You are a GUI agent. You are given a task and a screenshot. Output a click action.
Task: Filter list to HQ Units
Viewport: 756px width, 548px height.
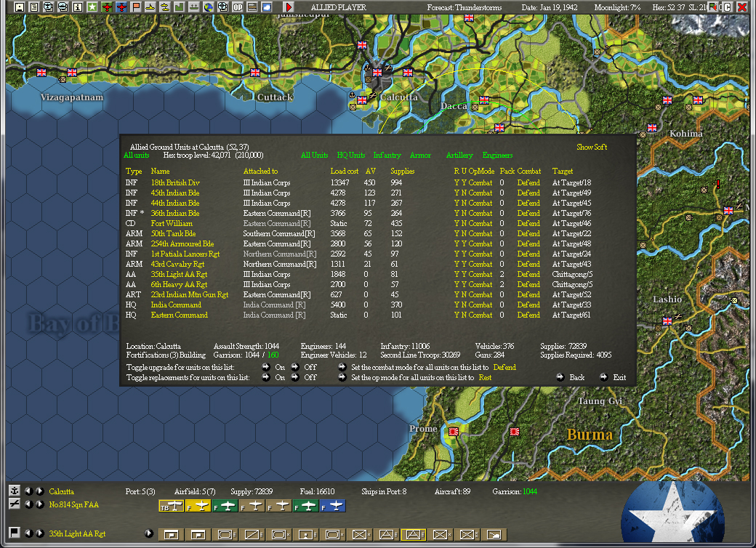(x=351, y=156)
